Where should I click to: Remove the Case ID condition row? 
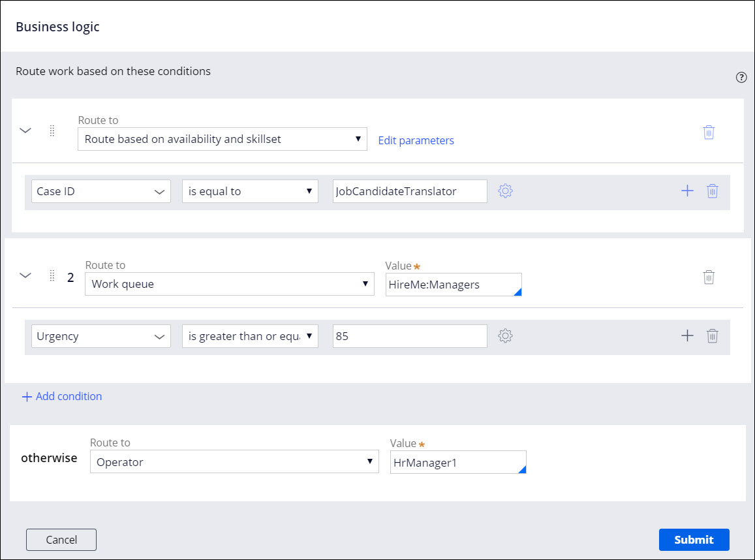713,191
